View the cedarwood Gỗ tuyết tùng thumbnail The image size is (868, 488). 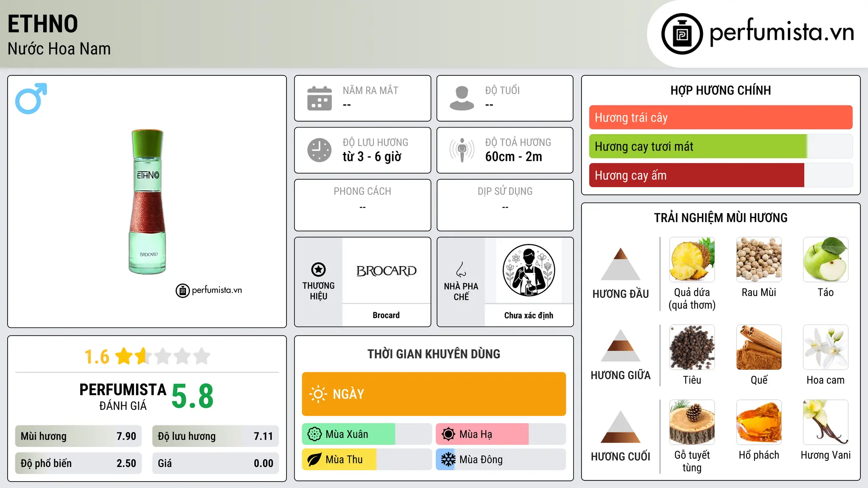(x=692, y=422)
